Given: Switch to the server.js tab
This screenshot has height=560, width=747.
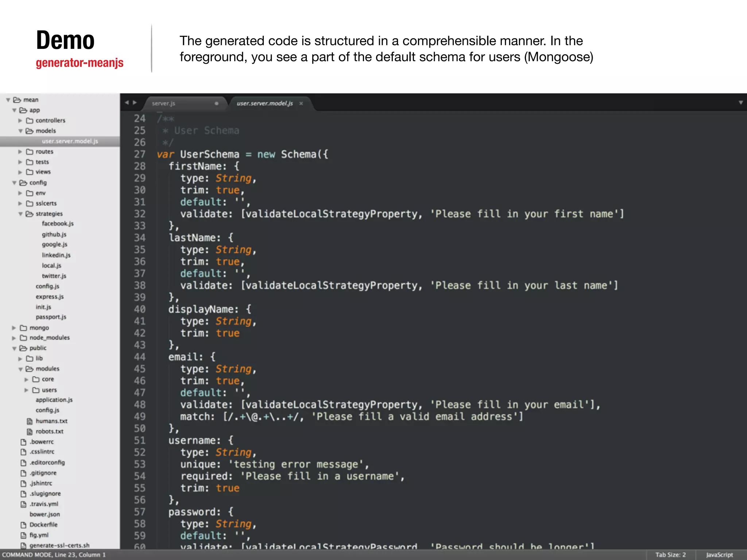Looking at the screenshot, I should tap(164, 104).
